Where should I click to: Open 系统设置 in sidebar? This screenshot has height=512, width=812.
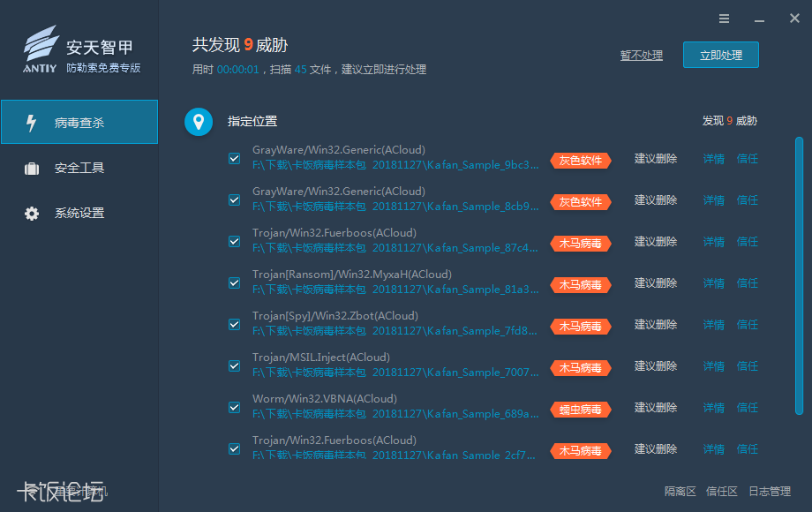coord(79,213)
